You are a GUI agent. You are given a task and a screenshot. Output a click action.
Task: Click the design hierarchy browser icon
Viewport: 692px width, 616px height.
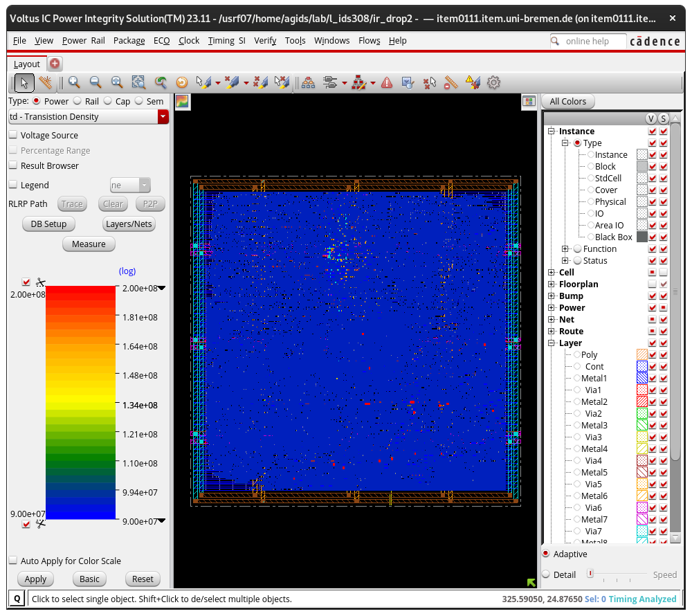tap(308, 83)
